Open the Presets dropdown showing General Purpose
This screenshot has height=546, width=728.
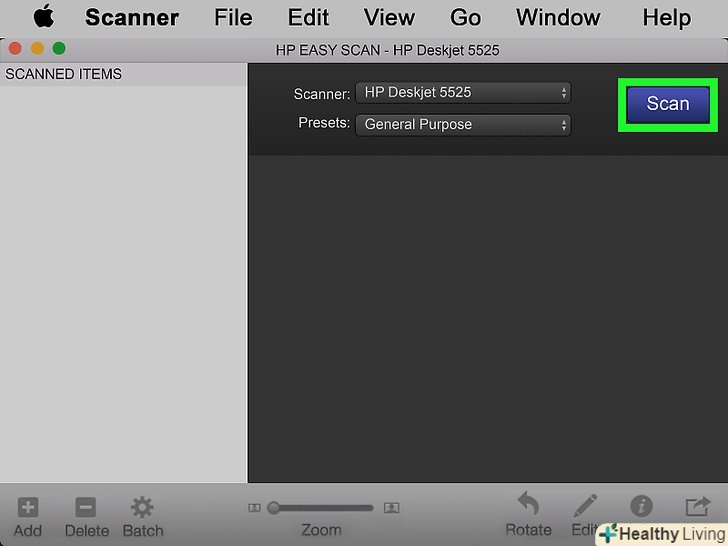click(x=463, y=124)
